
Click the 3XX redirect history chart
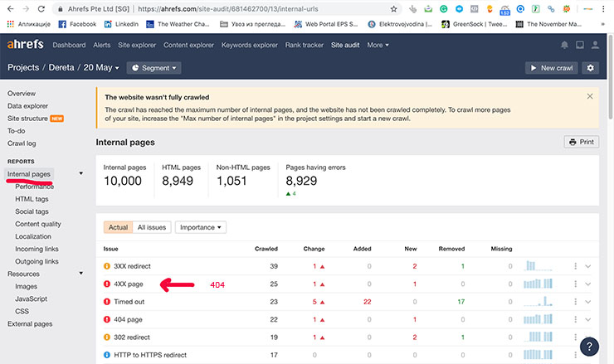538,266
